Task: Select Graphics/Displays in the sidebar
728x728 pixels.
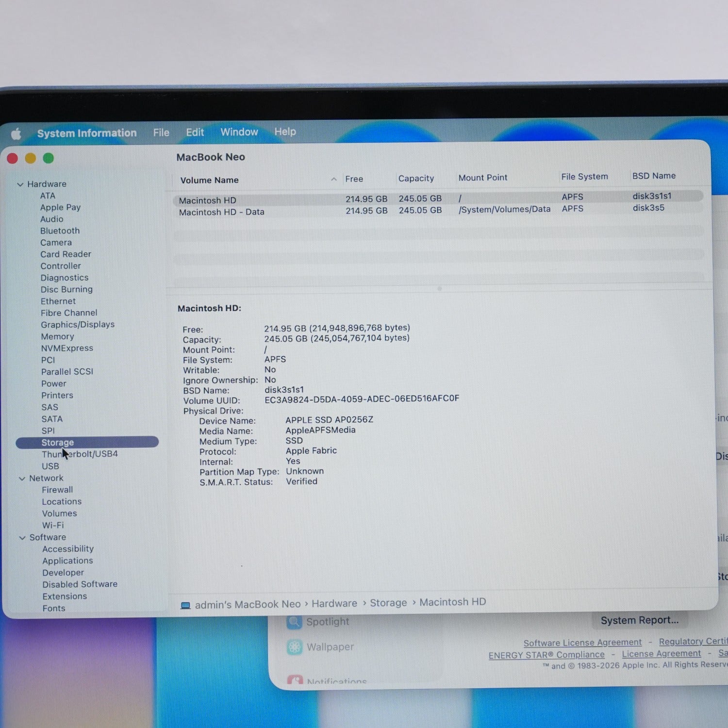Action: pyautogui.click(x=78, y=325)
